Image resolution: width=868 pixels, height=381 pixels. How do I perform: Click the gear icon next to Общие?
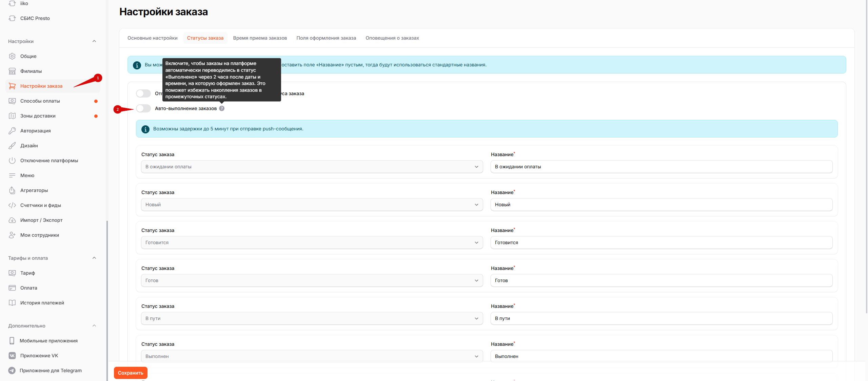[12, 56]
